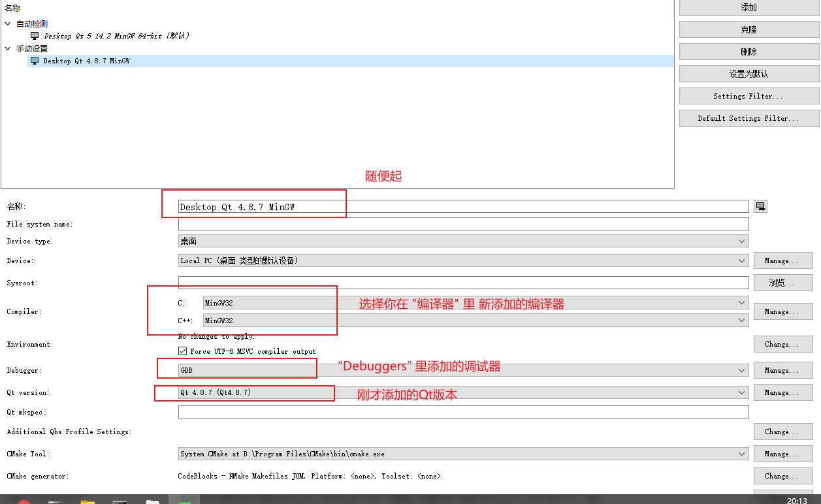Collapse the 自动检测 tree group

coord(7,24)
